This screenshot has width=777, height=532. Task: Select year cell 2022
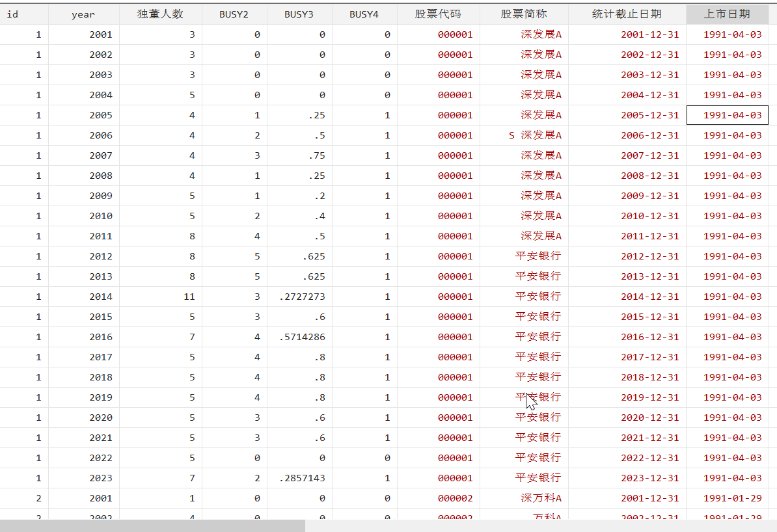click(x=84, y=458)
